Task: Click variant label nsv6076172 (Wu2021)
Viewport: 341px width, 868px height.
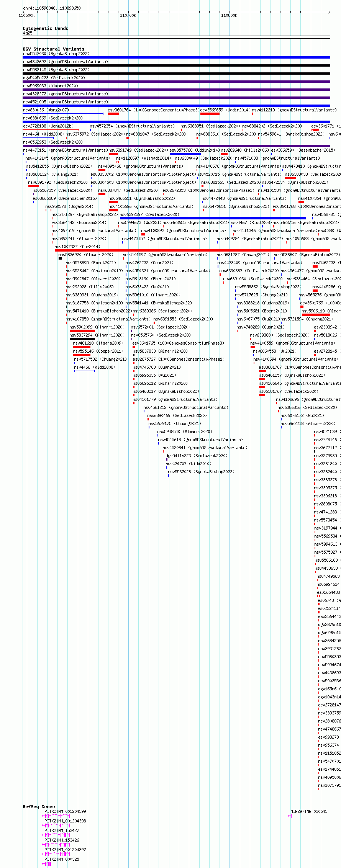Action: pyautogui.click(x=302, y=416)
